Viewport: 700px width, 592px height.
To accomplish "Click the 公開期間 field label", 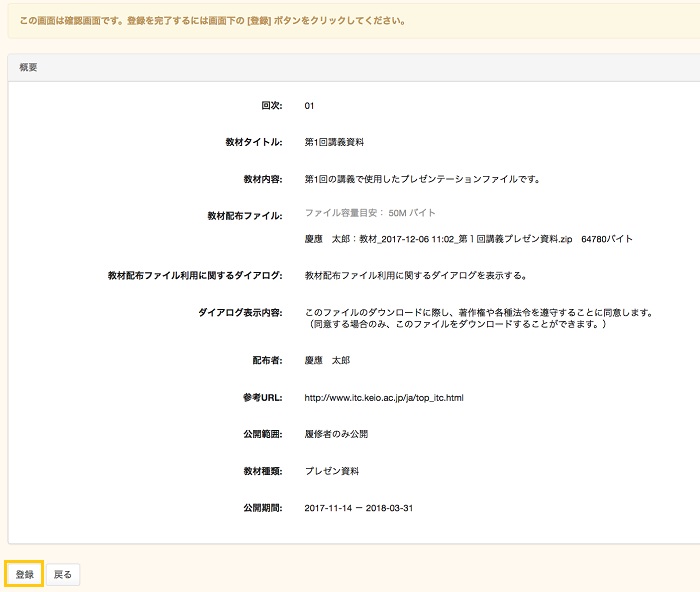I will [x=263, y=508].
